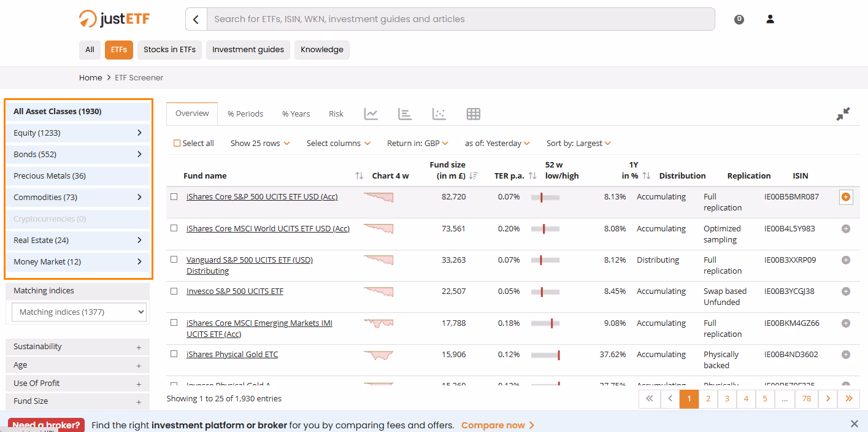
Task: Select the All search category
Action: click(90, 50)
